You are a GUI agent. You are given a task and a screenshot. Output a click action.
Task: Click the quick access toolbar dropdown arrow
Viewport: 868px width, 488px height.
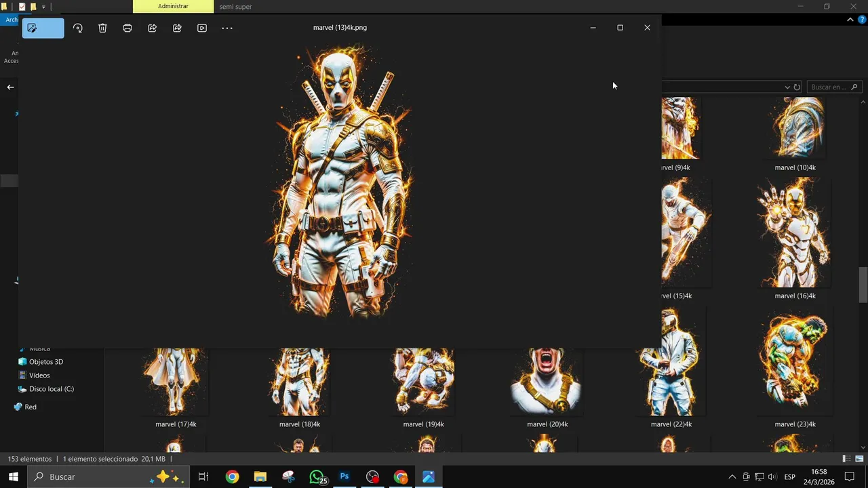pyautogui.click(x=43, y=7)
